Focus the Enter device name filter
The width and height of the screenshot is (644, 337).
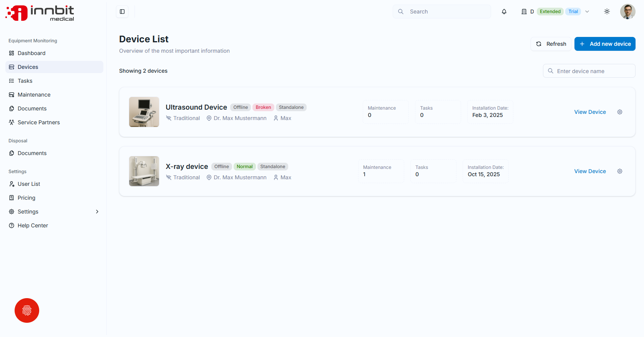click(x=589, y=71)
